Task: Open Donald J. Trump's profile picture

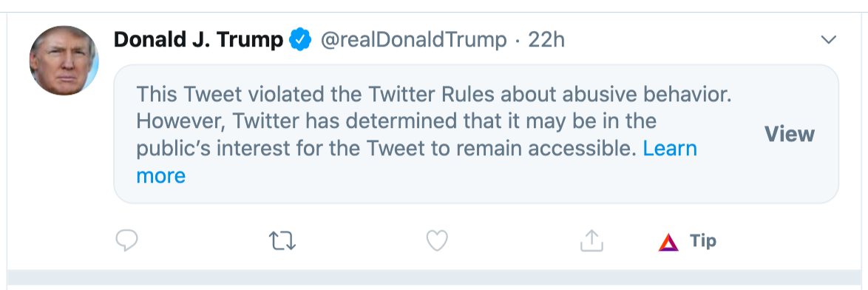Action: tap(64, 61)
